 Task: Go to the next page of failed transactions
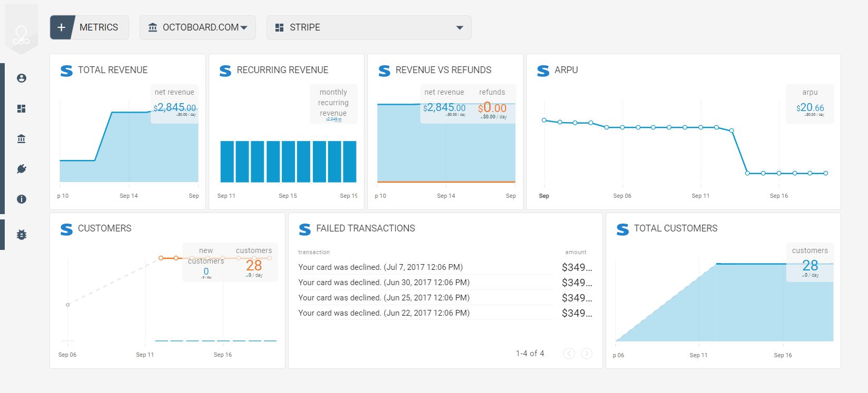[x=586, y=354]
